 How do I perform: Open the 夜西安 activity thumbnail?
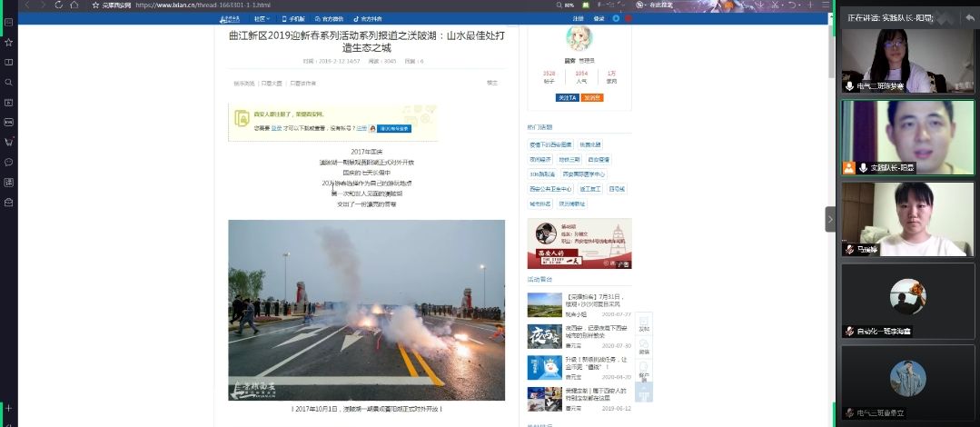pyautogui.click(x=544, y=336)
